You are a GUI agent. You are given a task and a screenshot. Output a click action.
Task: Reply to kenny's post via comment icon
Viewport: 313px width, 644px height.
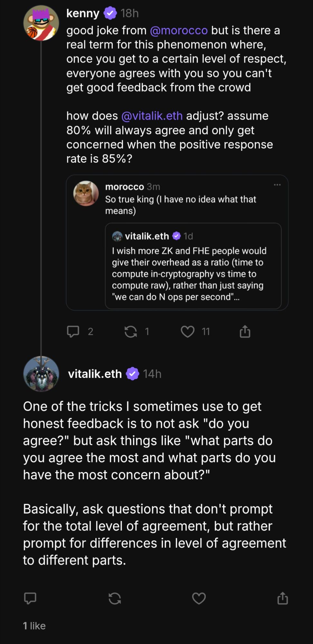click(x=73, y=331)
